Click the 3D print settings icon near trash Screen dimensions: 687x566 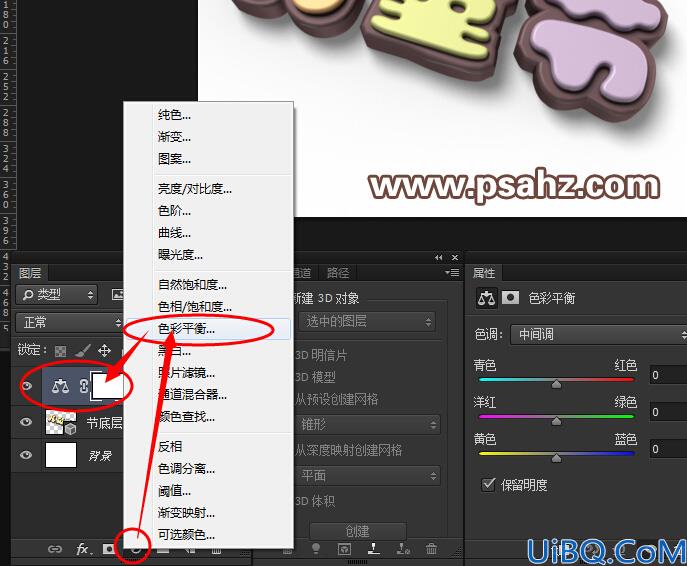403,548
